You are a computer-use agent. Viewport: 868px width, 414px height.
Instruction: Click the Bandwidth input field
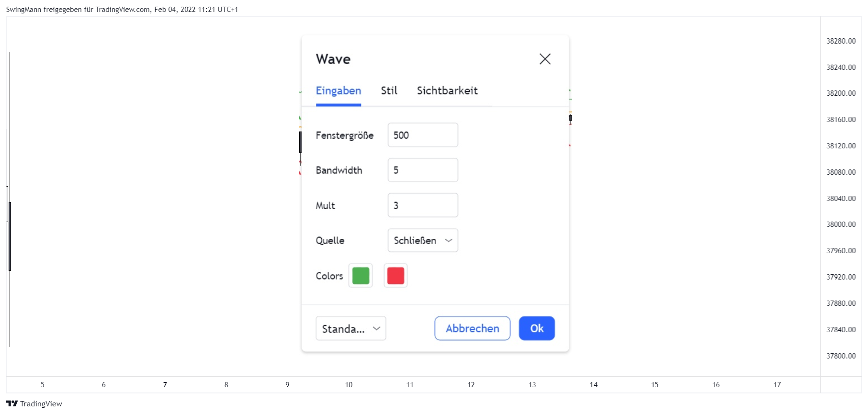423,170
